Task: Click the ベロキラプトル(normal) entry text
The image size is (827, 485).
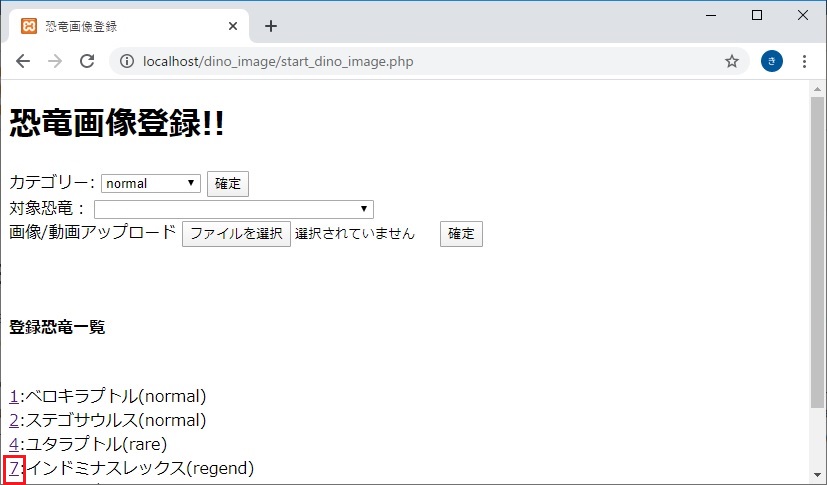Action: tap(116, 396)
